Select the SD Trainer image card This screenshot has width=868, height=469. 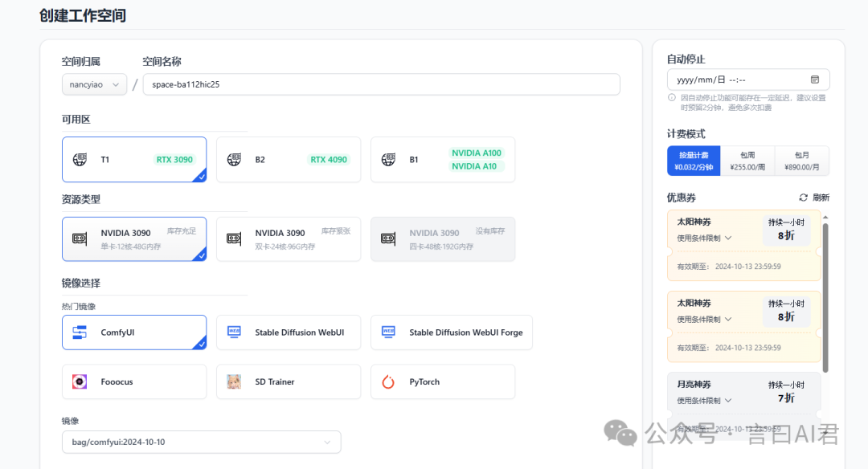(x=289, y=381)
